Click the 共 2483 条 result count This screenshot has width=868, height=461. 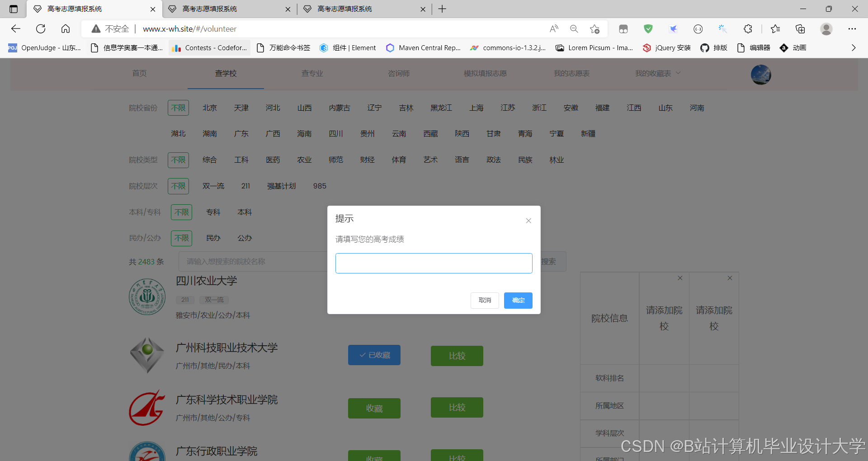point(146,262)
